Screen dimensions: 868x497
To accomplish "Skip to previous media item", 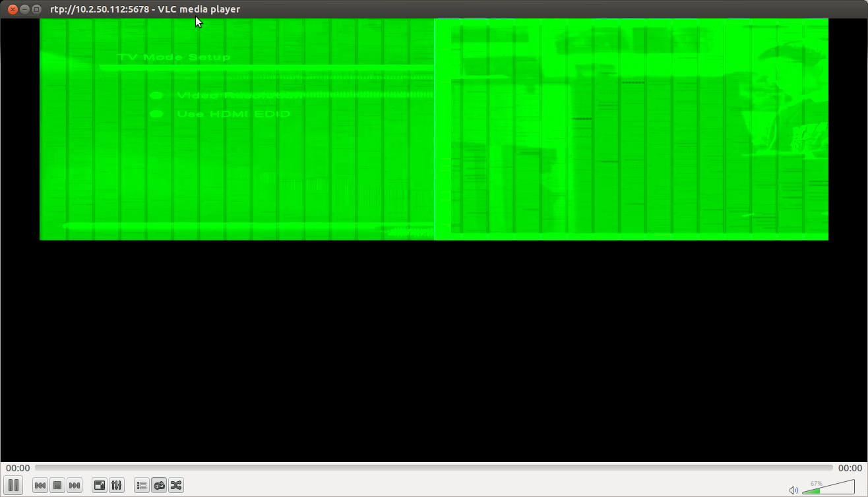I will coord(40,486).
